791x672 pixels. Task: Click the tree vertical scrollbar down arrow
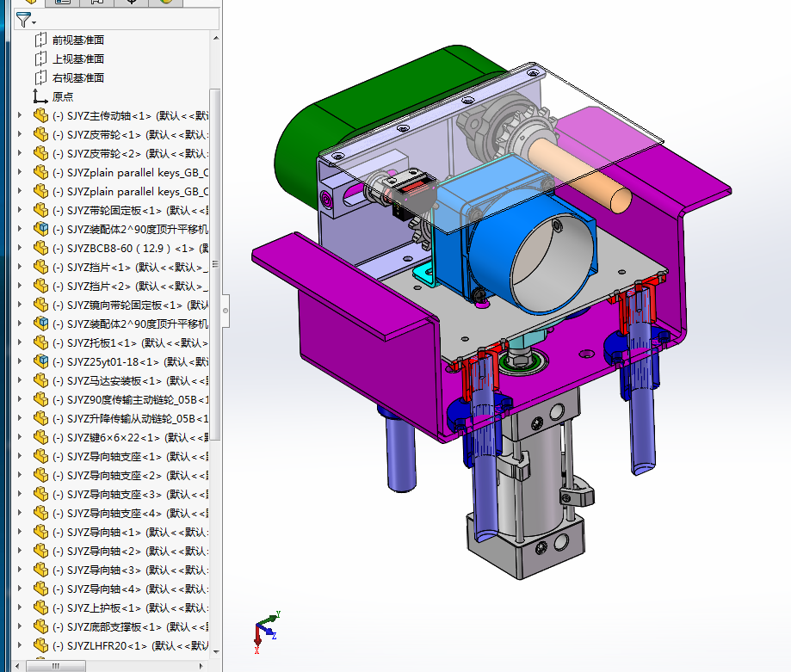(216, 652)
